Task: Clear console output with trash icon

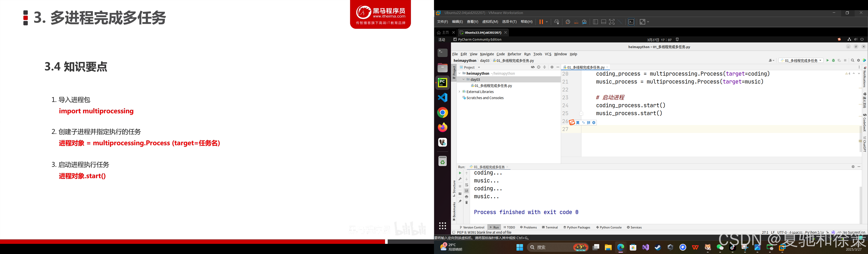Action: click(467, 203)
